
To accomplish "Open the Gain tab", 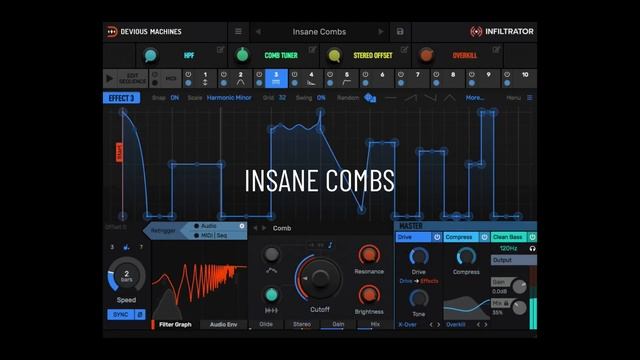I will pos(338,324).
